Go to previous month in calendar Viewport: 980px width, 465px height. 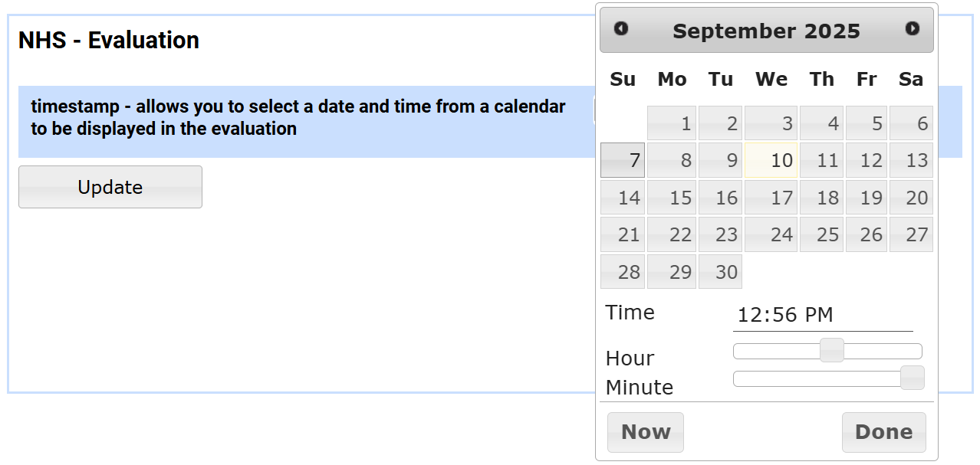[621, 29]
